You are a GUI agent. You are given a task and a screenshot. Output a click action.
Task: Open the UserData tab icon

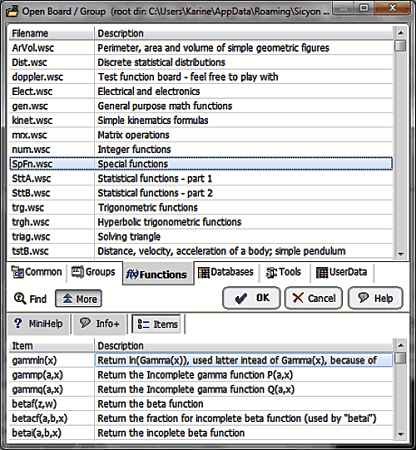(x=322, y=272)
